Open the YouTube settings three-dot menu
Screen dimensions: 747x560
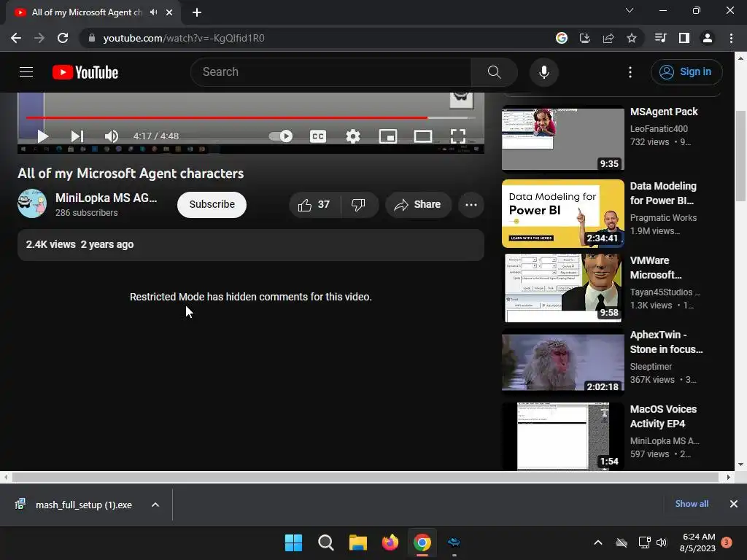630,72
